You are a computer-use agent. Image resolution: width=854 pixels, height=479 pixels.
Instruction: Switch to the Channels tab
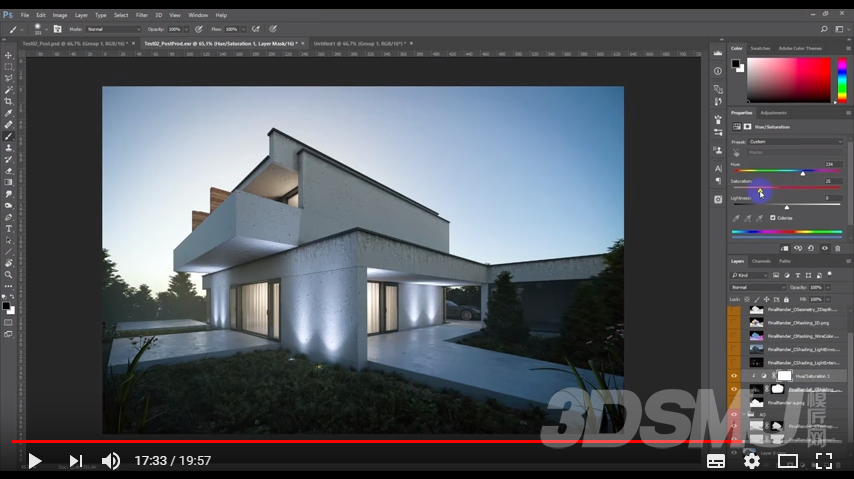[761, 261]
